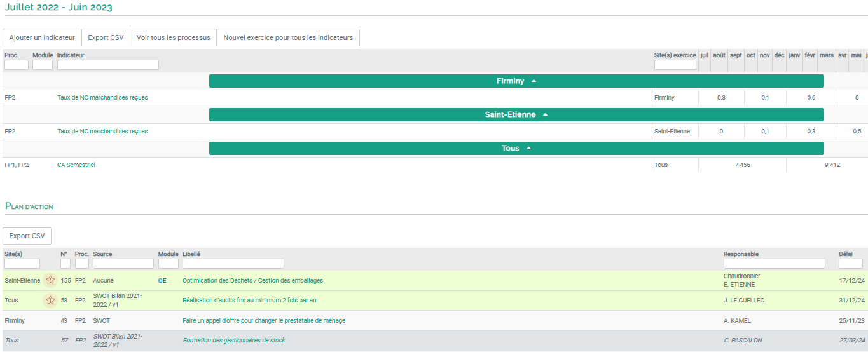This screenshot has width=868, height=352.
Task: Click FP1, FP2 process cell
Action: [17, 165]
